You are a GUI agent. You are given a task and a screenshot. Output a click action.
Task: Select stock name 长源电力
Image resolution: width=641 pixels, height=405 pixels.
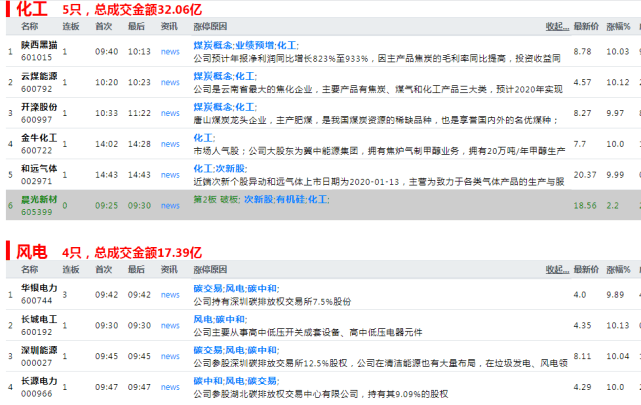[39, 381]
